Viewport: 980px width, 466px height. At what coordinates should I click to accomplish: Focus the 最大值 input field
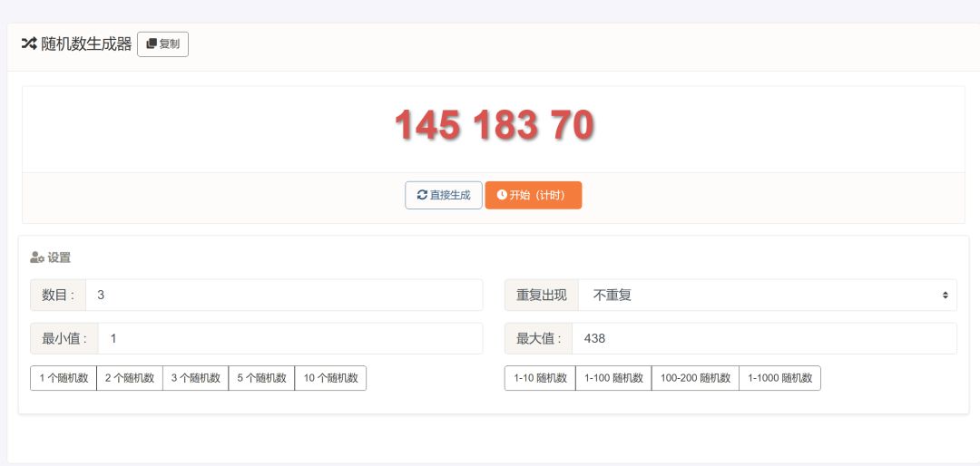point(764,338)
